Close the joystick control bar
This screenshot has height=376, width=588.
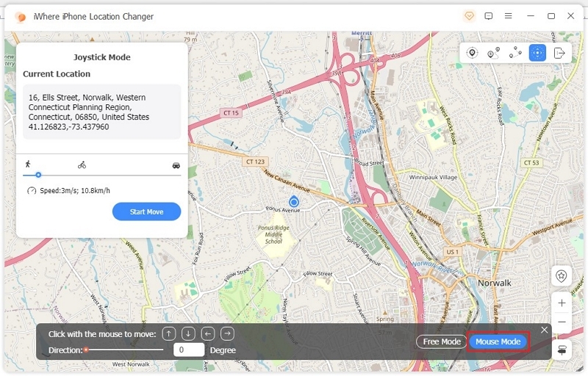[x=544, y=330]
